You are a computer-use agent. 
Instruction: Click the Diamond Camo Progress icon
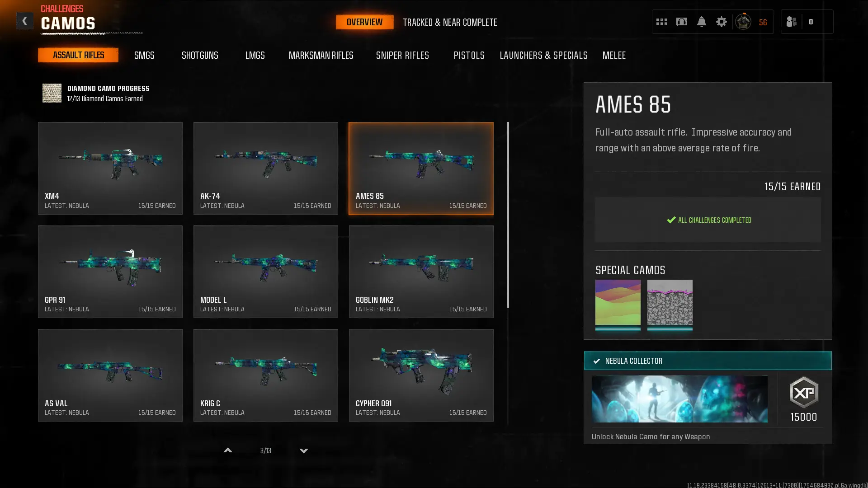(x=52, y=93)
